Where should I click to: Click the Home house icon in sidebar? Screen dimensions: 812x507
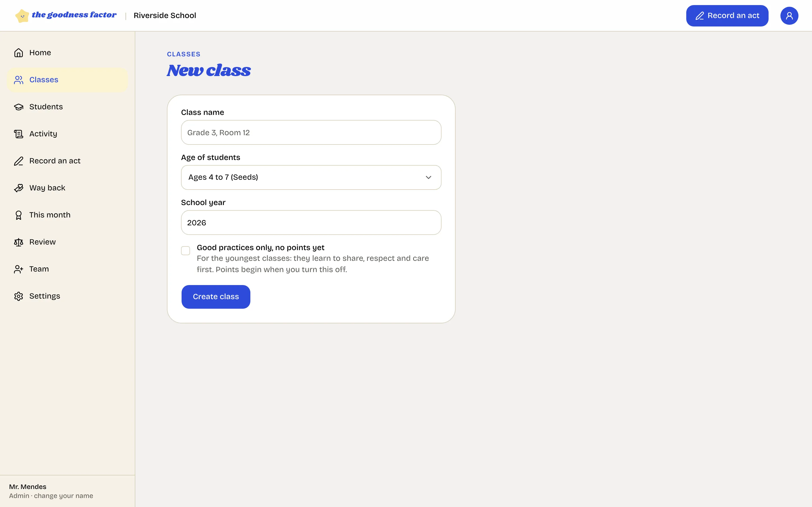point(18,53)
